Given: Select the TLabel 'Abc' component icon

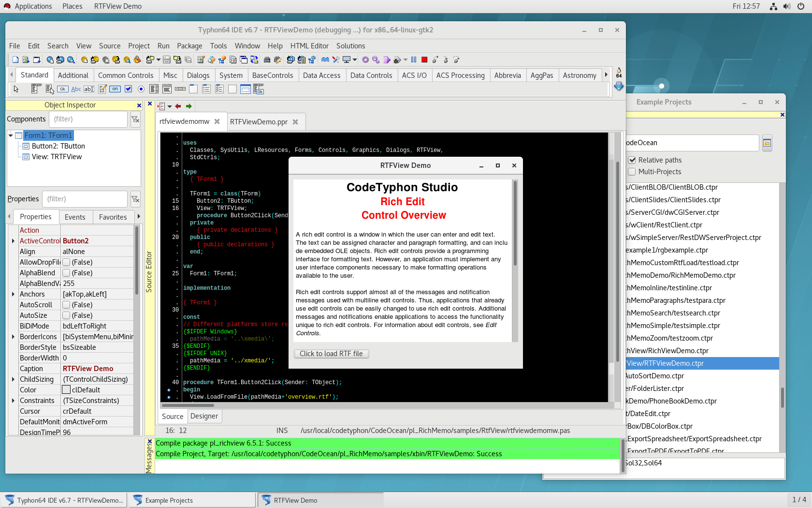Looking at the screenshot, I should click(x=76, y=89).
